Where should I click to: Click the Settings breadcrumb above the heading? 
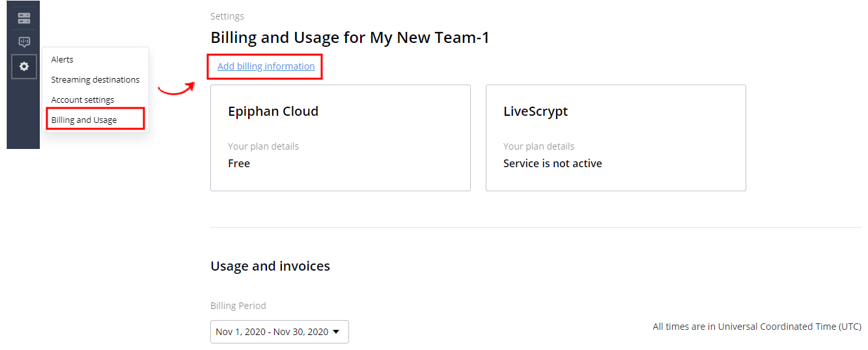[227, 16]
